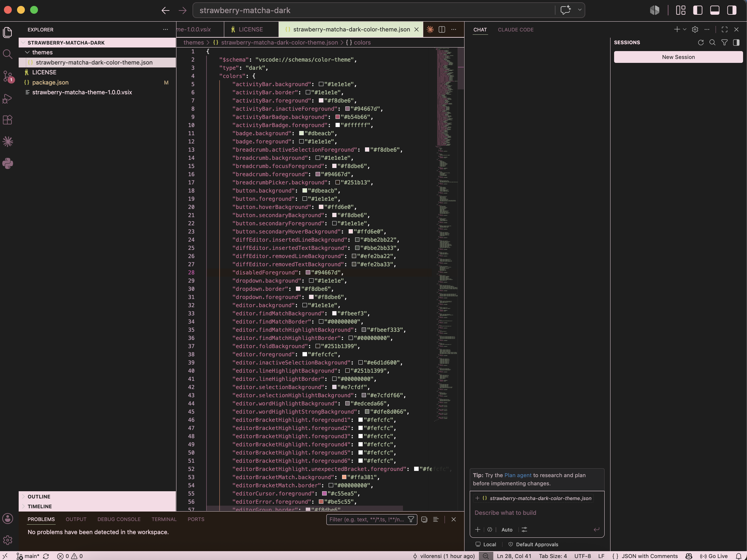This screenshot has height=560, width=747.
Task: Open Source Control view with 1 badge
Action: [x=8, y=76]
